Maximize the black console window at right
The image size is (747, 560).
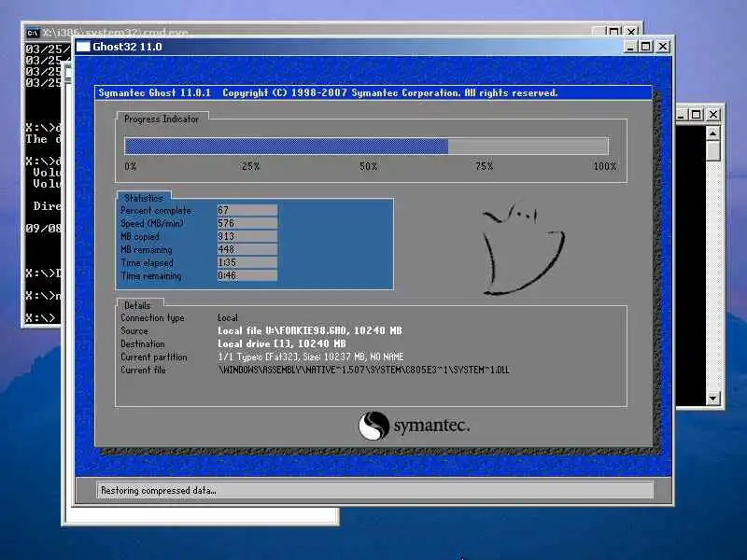[x=697, y=115]
